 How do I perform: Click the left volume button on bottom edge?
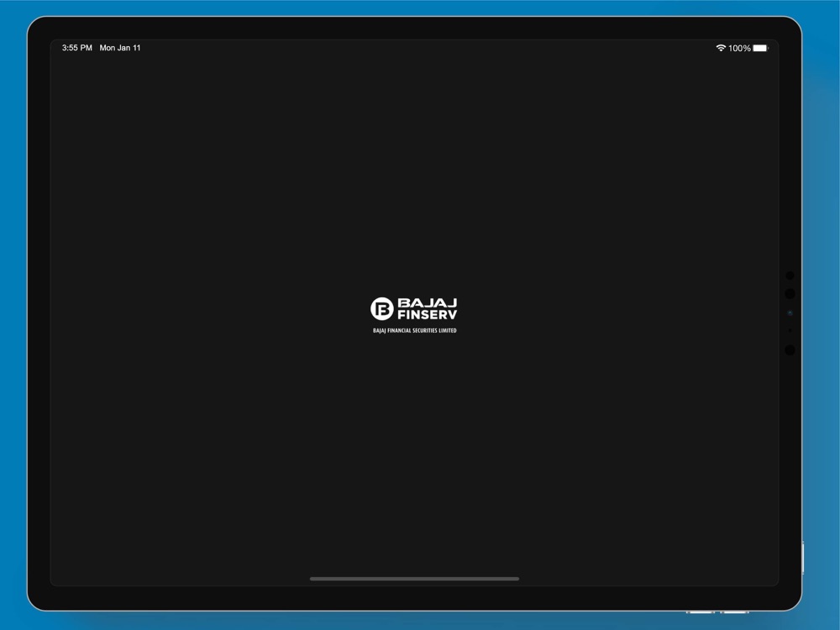[x=700, y=612]
